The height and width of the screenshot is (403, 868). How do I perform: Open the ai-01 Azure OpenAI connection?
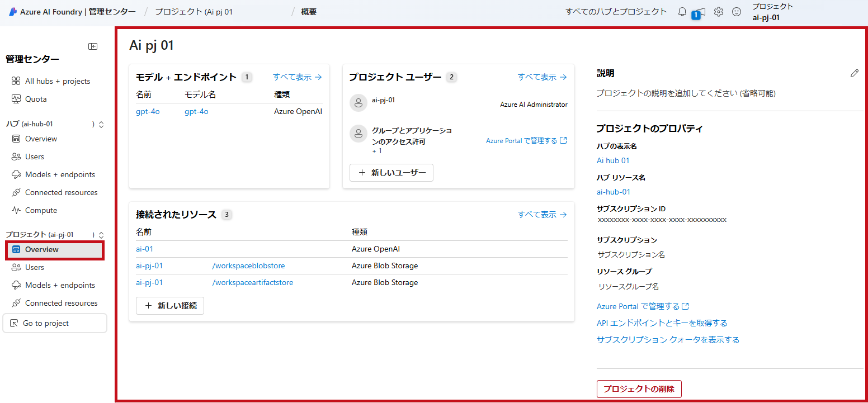click(144, 249)
